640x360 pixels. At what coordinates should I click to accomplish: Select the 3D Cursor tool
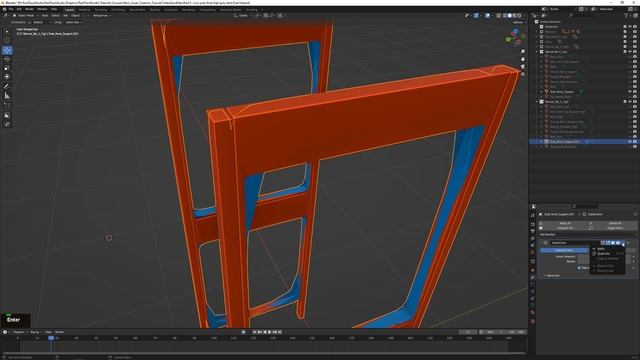click(x=7, y=40)
